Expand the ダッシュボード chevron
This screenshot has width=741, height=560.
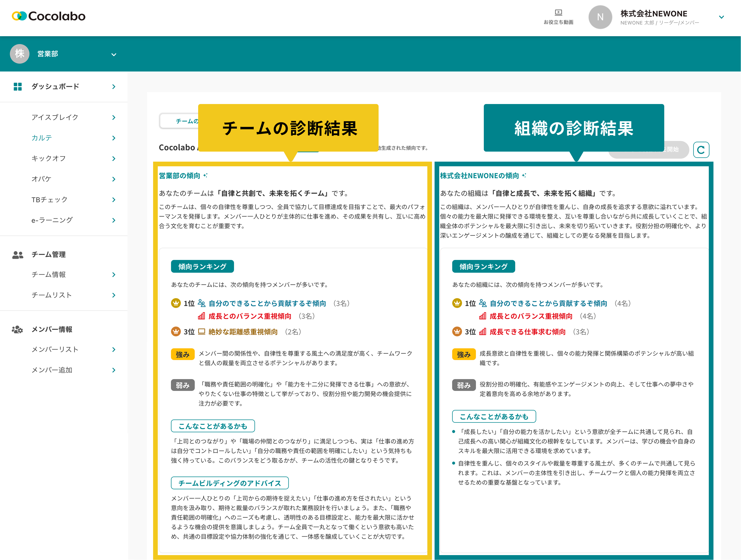click(114, 87)
